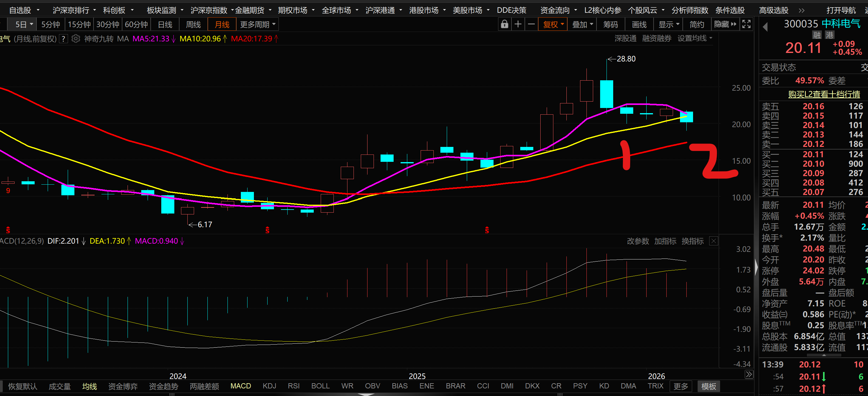Switch to 周线 weekly chart tab
Screen dimensions: 868x396
point(193,24)
